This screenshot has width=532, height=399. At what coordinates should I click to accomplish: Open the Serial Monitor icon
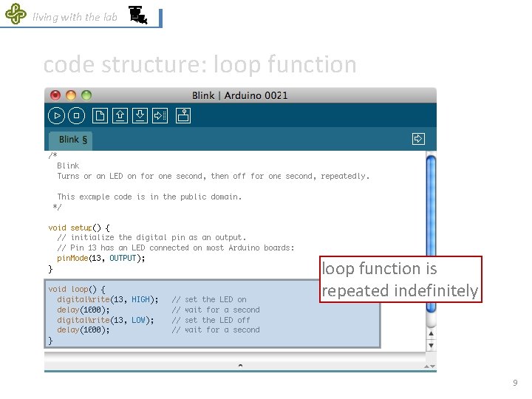click(183, 116)
